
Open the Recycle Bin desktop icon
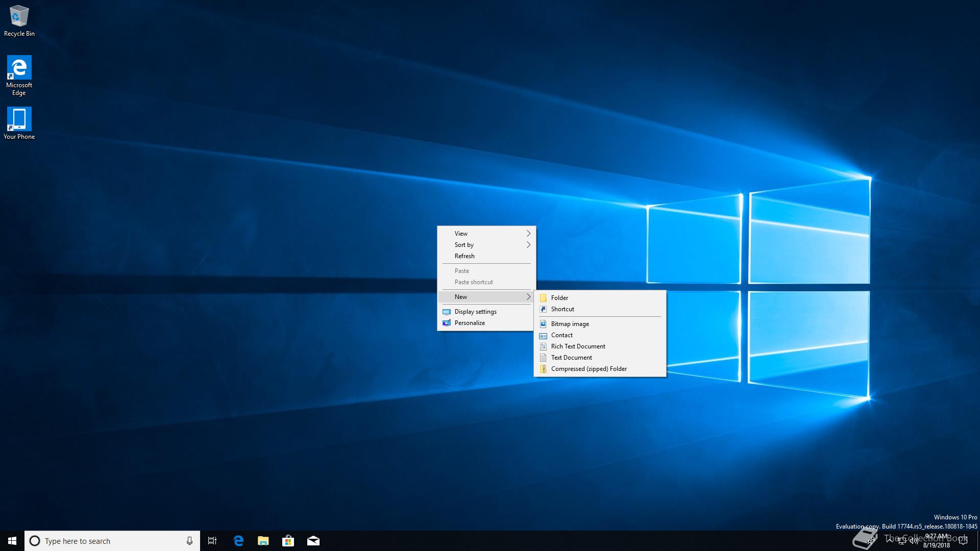click(x=19, y=21)
